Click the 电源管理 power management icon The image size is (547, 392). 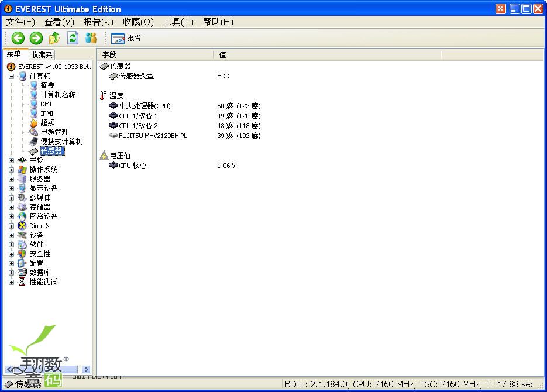tap(33, 132)
